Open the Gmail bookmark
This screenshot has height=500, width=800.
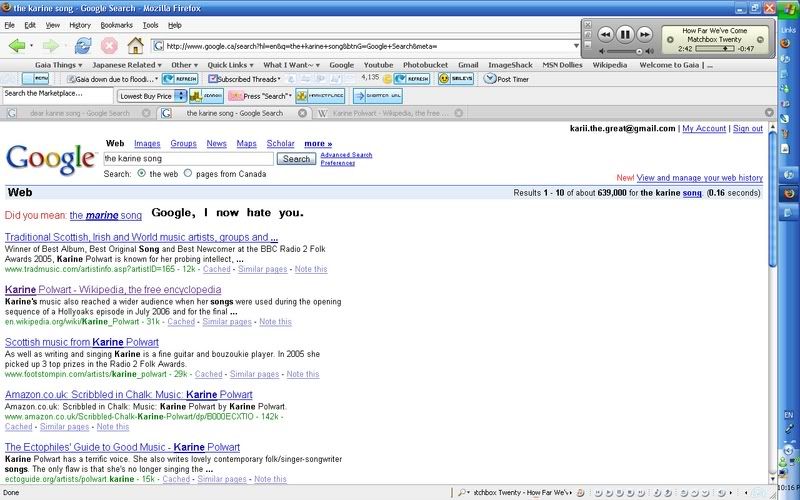pos(468,65)
